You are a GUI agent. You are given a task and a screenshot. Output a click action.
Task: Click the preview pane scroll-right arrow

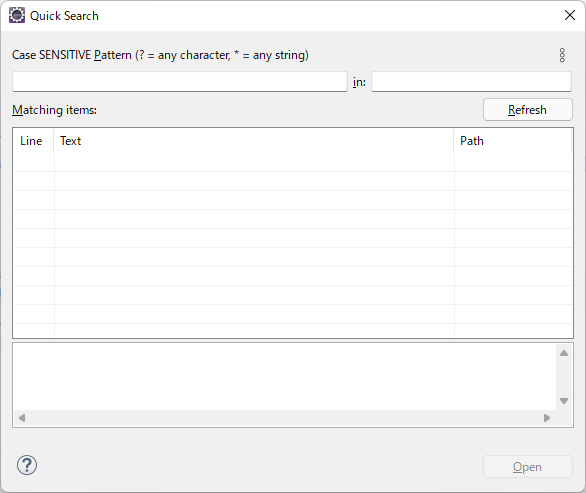[x=547, y=418]
